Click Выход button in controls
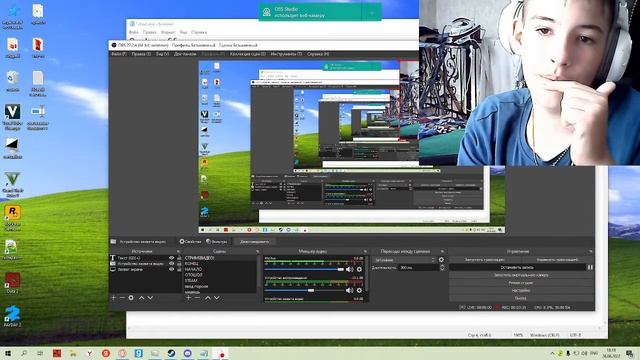This screenshot has width=640, height=360. point(521,298)
